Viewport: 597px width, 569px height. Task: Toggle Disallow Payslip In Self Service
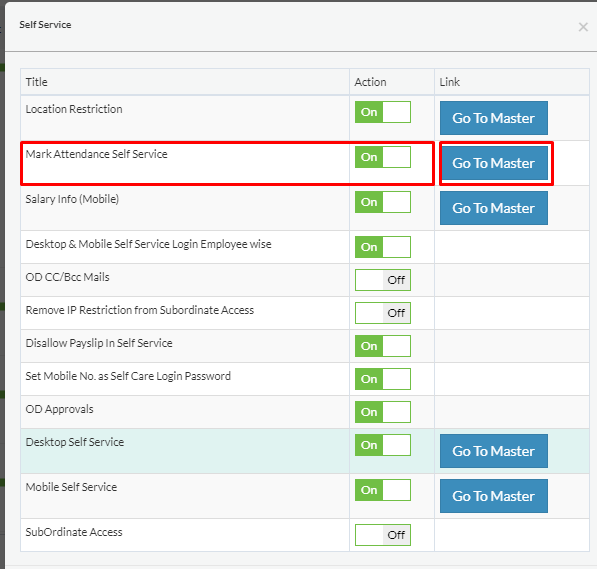click(383, 346)
